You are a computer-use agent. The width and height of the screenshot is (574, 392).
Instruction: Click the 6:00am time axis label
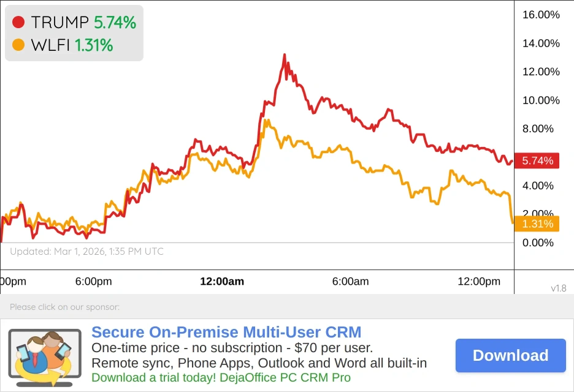[351, 282]
